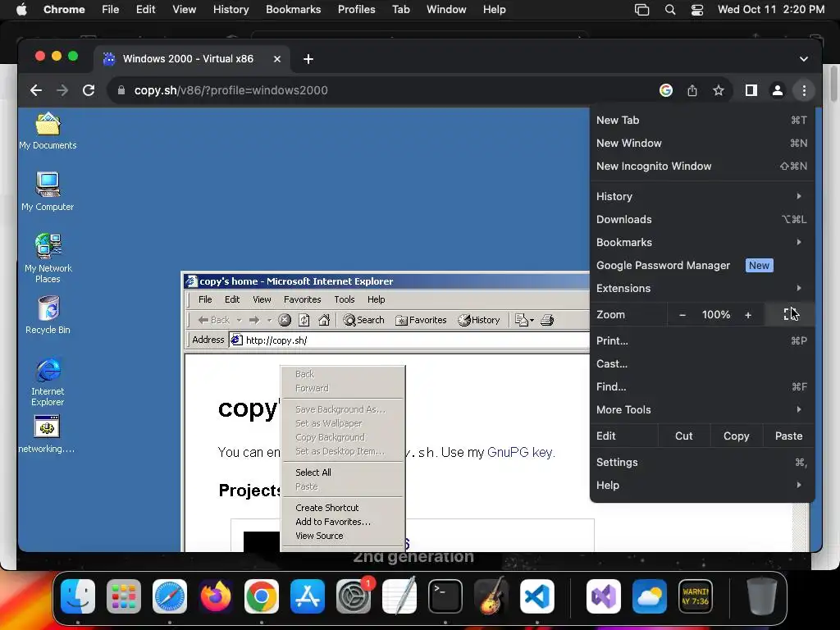Viewport: 840px width, 630px height.
Task: Go back in Chrome
Action: (36, 90)
